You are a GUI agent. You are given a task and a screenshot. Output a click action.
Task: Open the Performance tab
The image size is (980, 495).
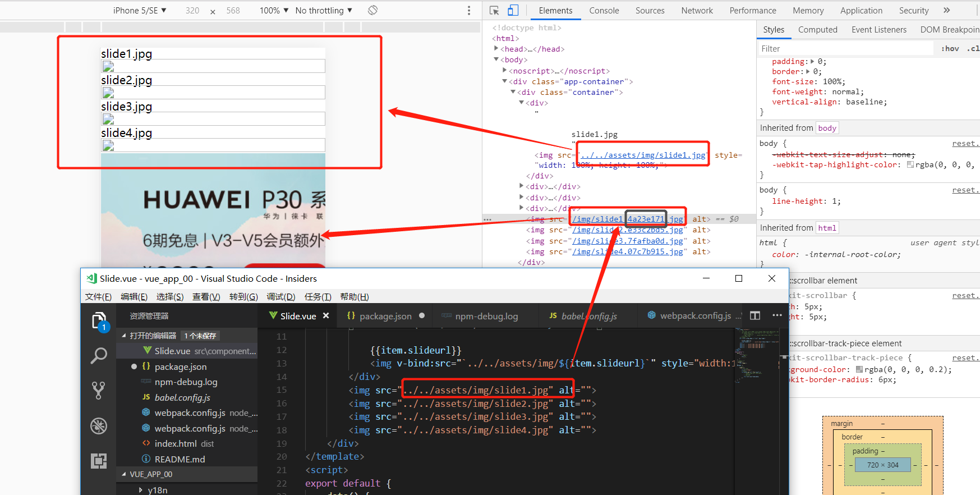pyautogui.click(x=753, y=10)
